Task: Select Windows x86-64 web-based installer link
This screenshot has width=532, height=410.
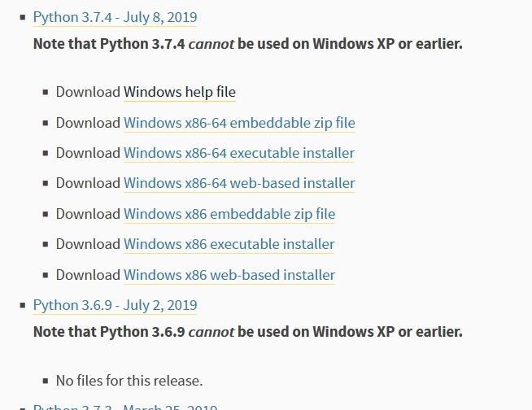Action: (239, 183)
